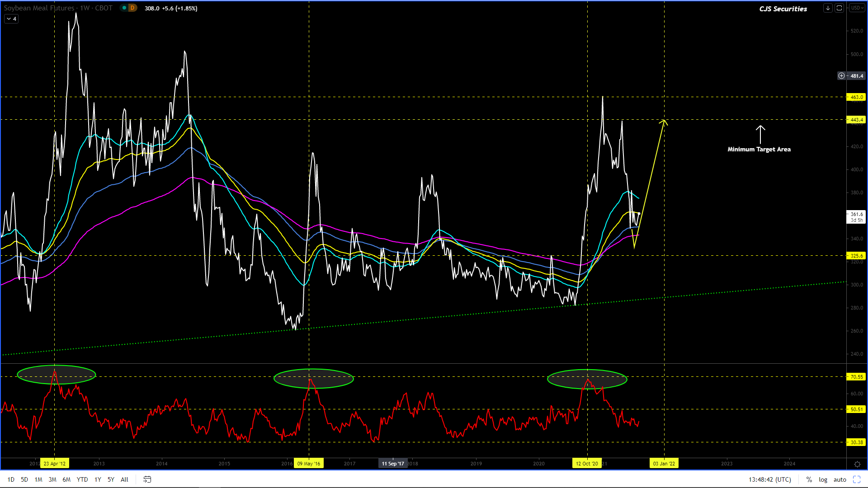Toggle auto scale mode
Viewport: 868px width, 488px height.
[840, 479]
